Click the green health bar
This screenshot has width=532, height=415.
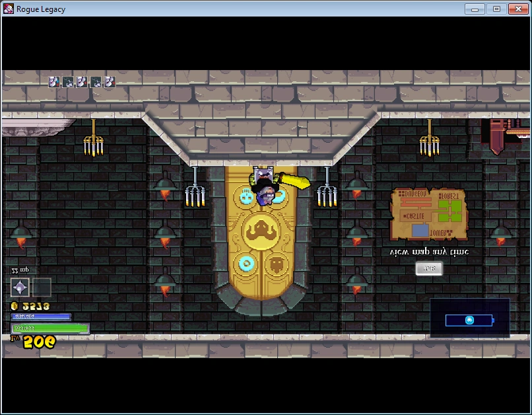click(x=50, y=328)
